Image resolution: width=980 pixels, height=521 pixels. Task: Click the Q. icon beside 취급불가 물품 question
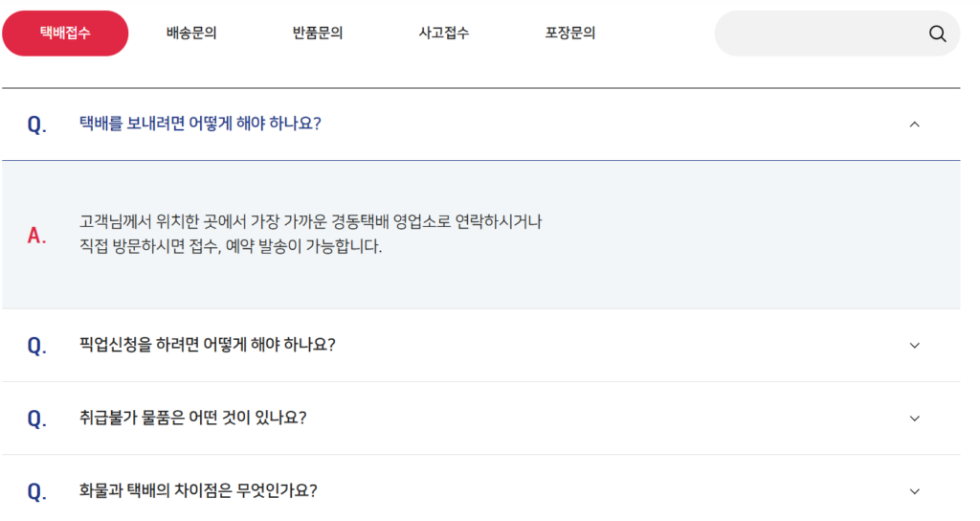[x=37, y=419]
